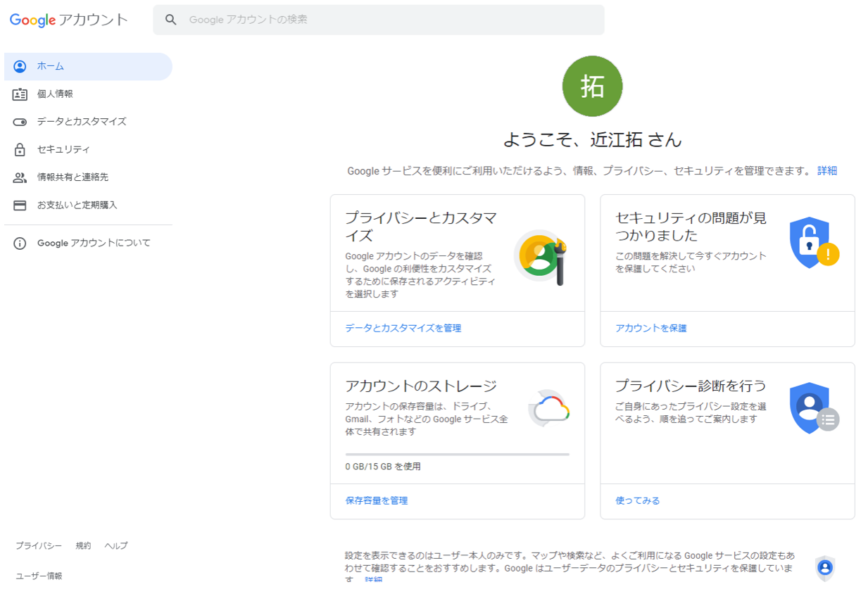This screenshot has width=868, height=594.
Task: Click the アカウントのストレージ card heading
Action: pos(421,386)
